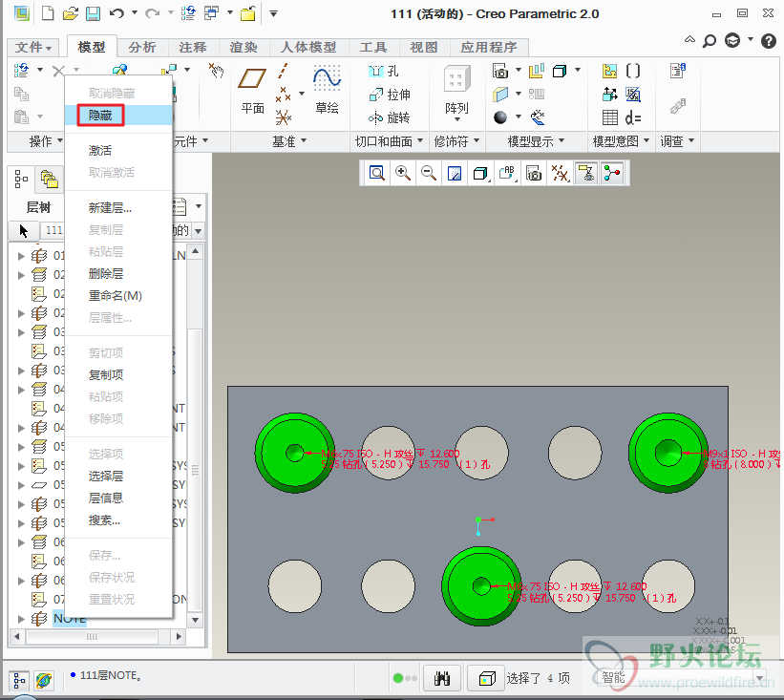Viewport: 784px width, 700px height.
Task: Toggle the datum display filters button
Action: (x=560, y=173)
